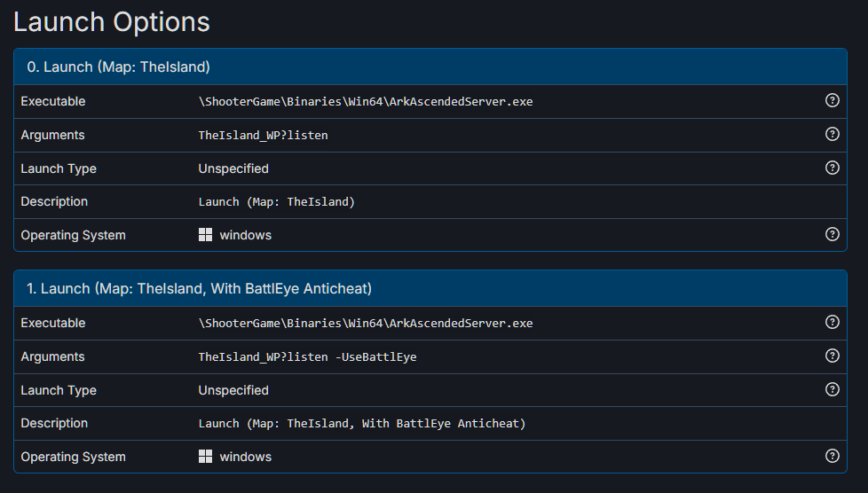Click 'TheIsland_WP?listen -UseBattlEye' arguments value

pos(307,357)
